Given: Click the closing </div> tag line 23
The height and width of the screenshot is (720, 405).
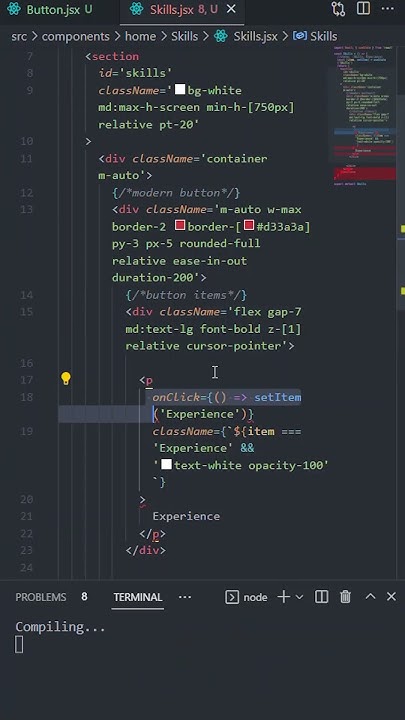Looking at the screenshot, I should click(146, 550).
